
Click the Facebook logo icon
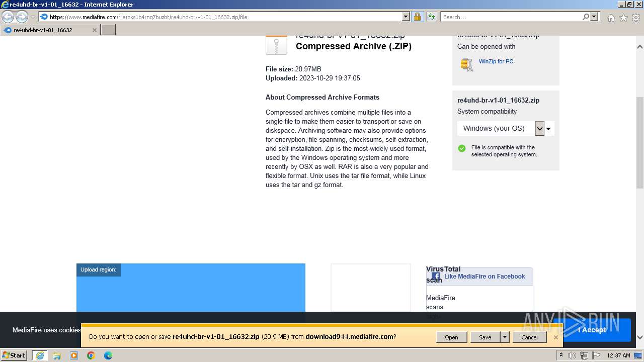coord(436,276)
